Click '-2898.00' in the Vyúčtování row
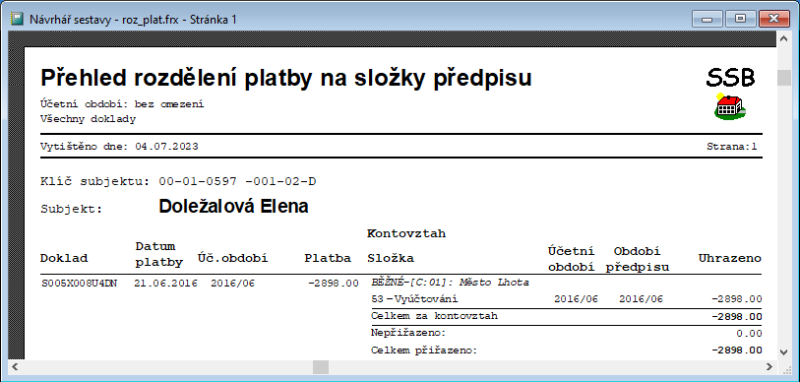This screenshot has width=800, height=382. coord(737,299)
